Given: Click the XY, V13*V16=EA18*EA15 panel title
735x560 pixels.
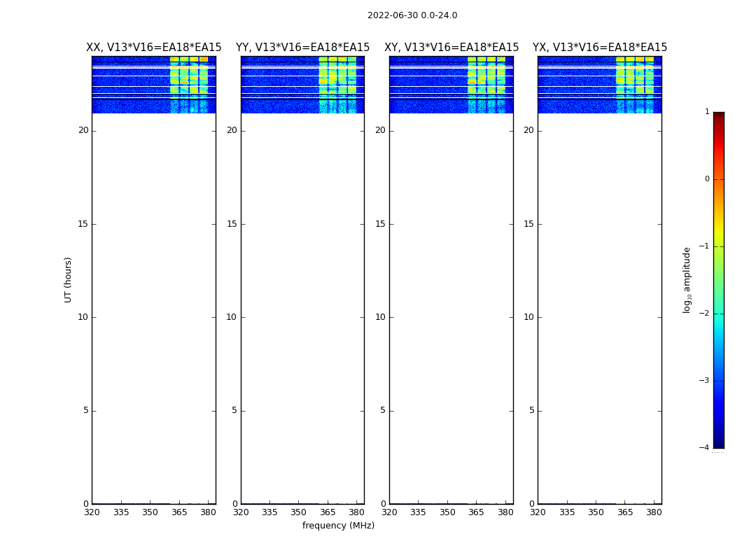Looking at the screenshot, I should click(451, 48).
